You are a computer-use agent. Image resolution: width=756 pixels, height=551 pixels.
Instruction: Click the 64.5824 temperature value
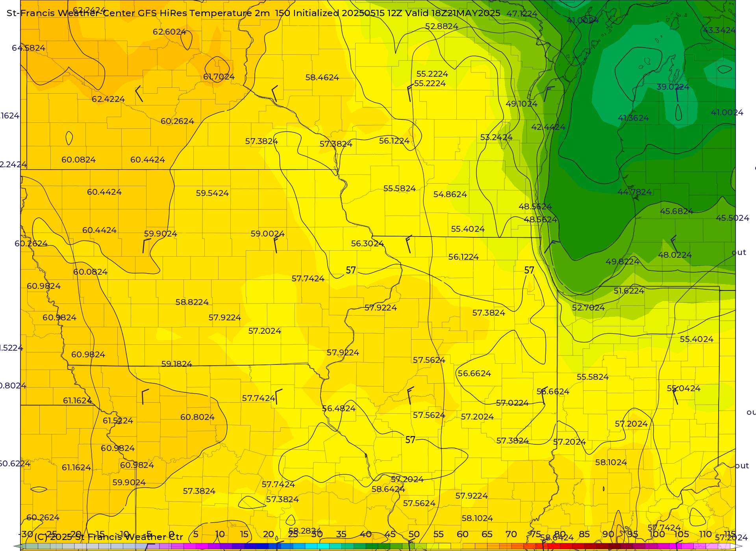pyautogui.click(x=29, y=48)
